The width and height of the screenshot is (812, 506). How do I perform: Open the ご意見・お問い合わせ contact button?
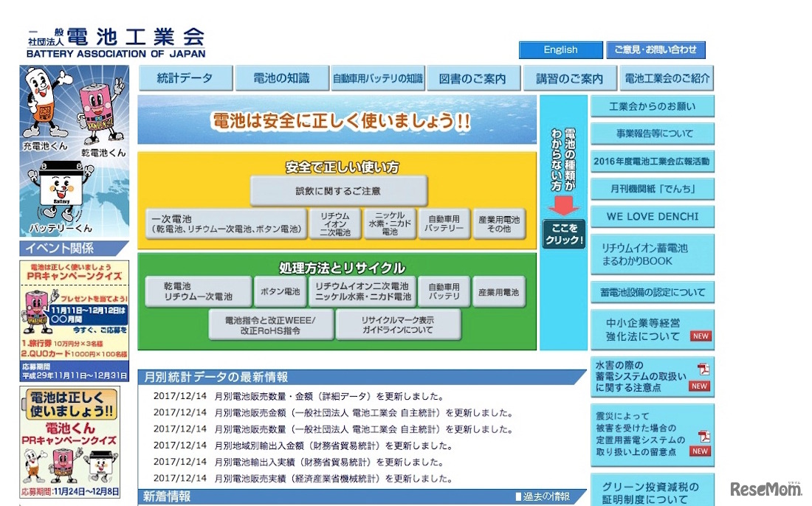(x=656, y=50)
